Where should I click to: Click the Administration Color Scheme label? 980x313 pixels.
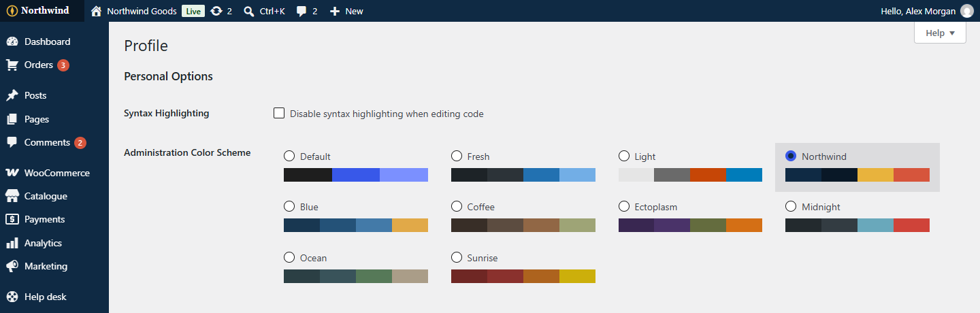tap(187, 152)
